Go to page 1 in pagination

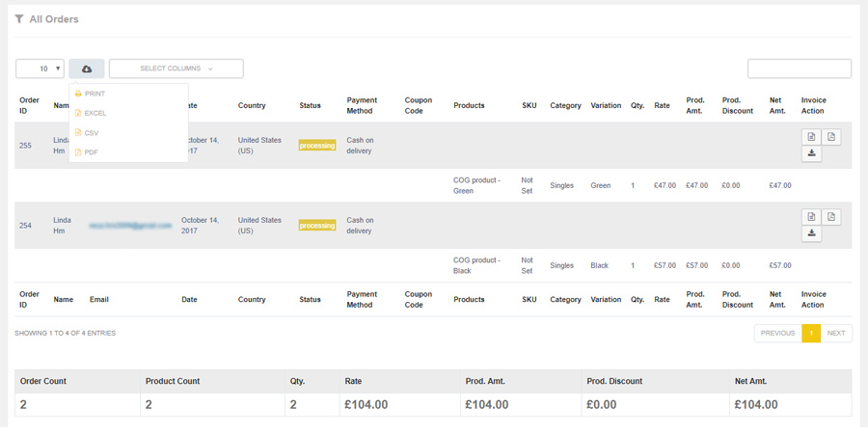click(x=811, y=333)
